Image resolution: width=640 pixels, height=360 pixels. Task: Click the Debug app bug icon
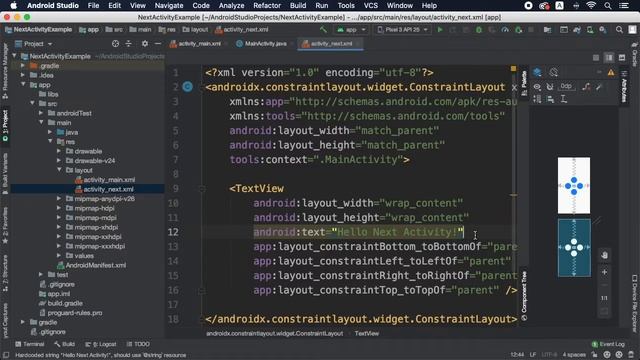(x=479, y=30)
